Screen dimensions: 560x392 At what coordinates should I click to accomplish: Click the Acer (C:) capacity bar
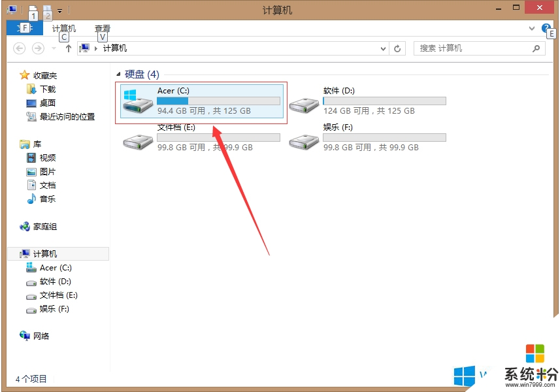pos(218,101)
